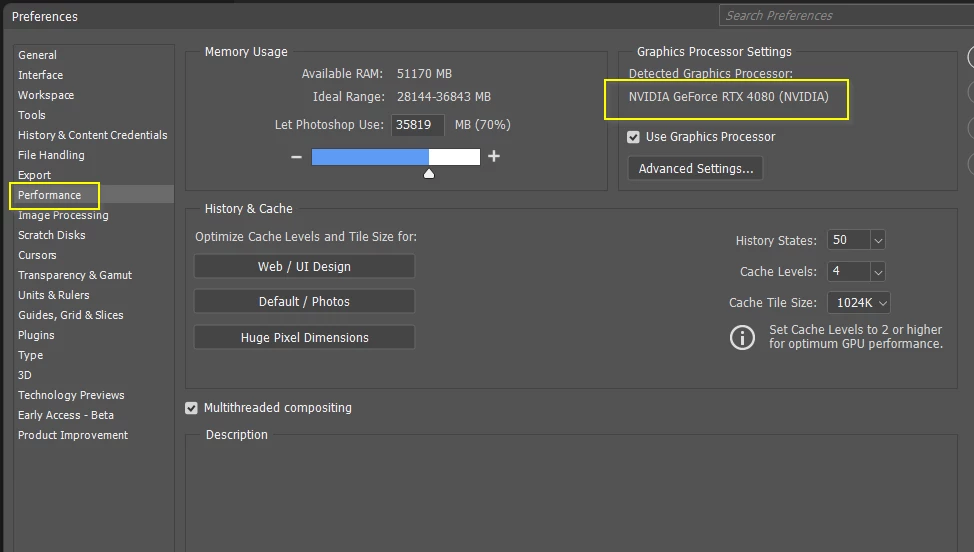Open the Cursors preferences category
Screen dimensions: 974x552
(x=37, y=255)
